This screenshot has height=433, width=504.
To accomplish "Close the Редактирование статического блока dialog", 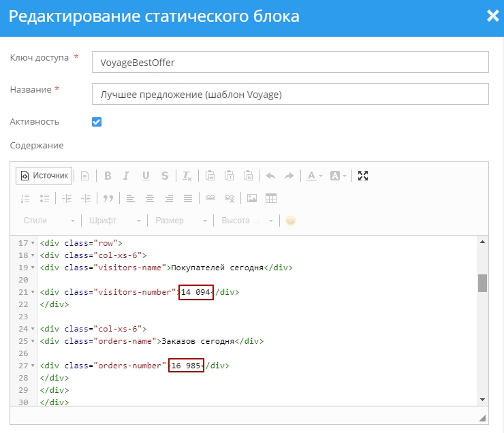I will click(492, 16).
